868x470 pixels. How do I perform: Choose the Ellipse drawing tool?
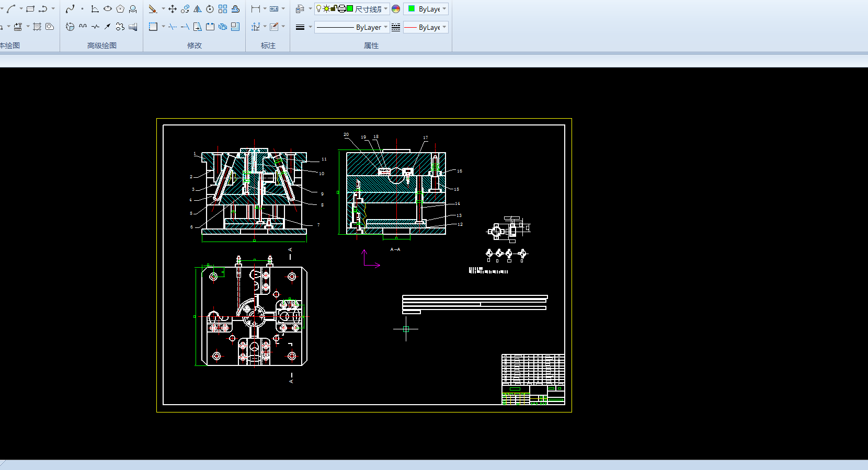pos(108,9)
